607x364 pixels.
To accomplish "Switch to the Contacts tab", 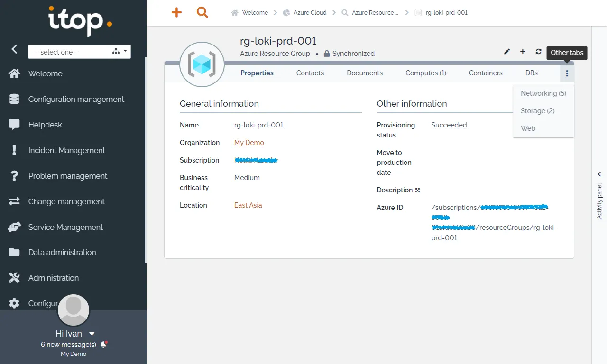I will pyautogui.click(x=310, y=73).
